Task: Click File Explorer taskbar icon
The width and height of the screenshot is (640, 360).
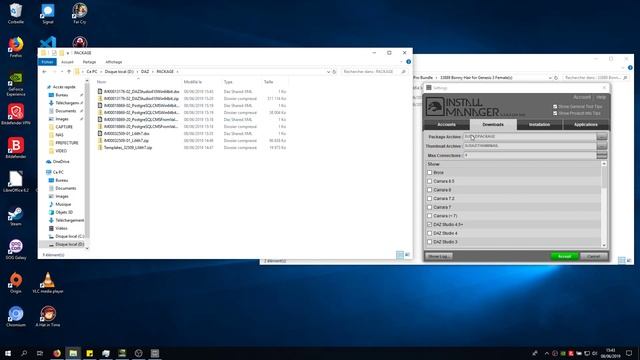Action: pos(73,353)
